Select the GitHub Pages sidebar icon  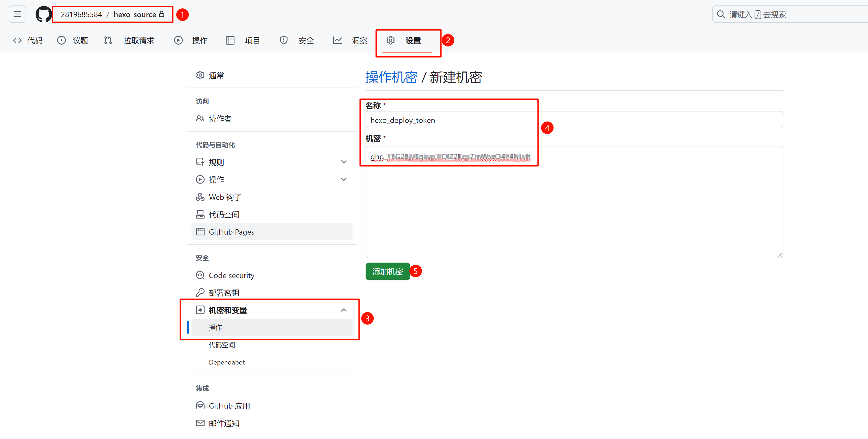[200, 232]
